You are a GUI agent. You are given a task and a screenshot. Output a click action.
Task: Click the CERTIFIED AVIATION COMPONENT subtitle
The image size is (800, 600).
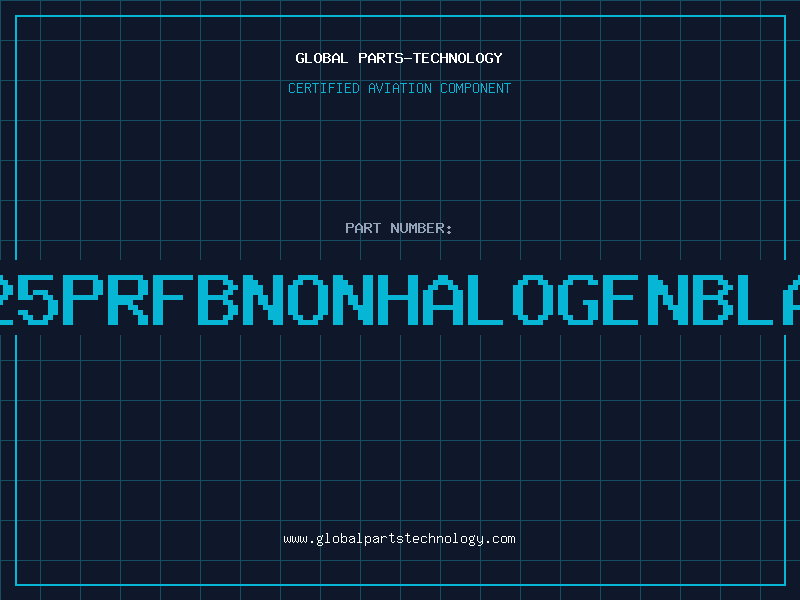pos(399,88)
